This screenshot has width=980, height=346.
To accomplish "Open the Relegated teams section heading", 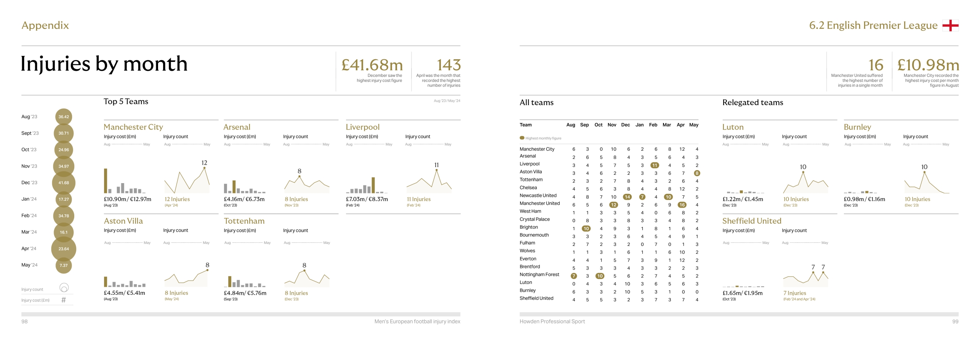I will point(752,102).
